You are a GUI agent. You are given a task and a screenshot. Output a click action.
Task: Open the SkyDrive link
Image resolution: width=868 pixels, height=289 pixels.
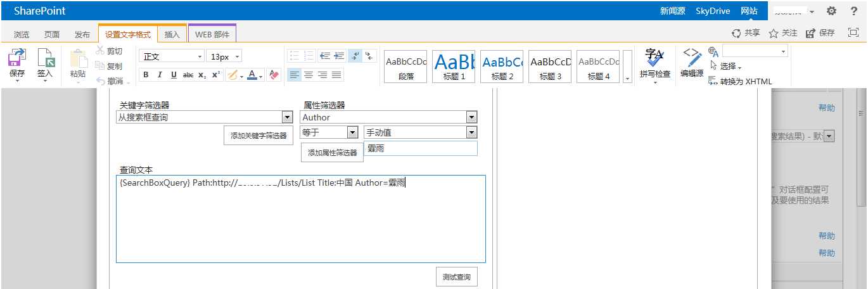(x=713, y=11)
